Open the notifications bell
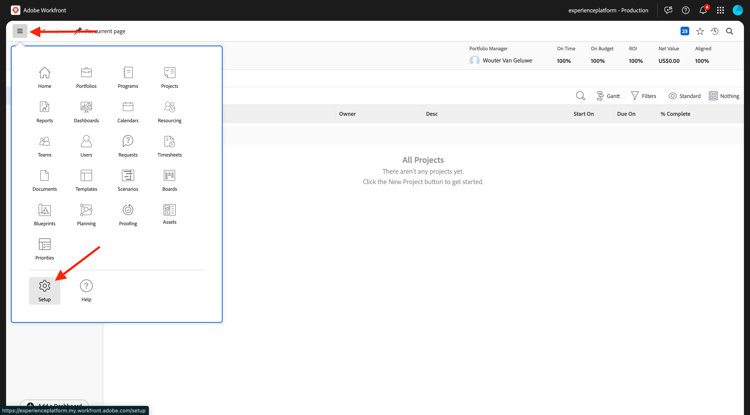 [x=703, y=10]
